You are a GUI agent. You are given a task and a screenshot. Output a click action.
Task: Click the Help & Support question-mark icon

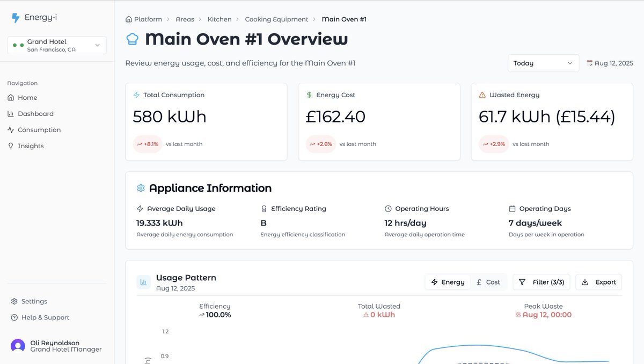(x=14, y=317)
